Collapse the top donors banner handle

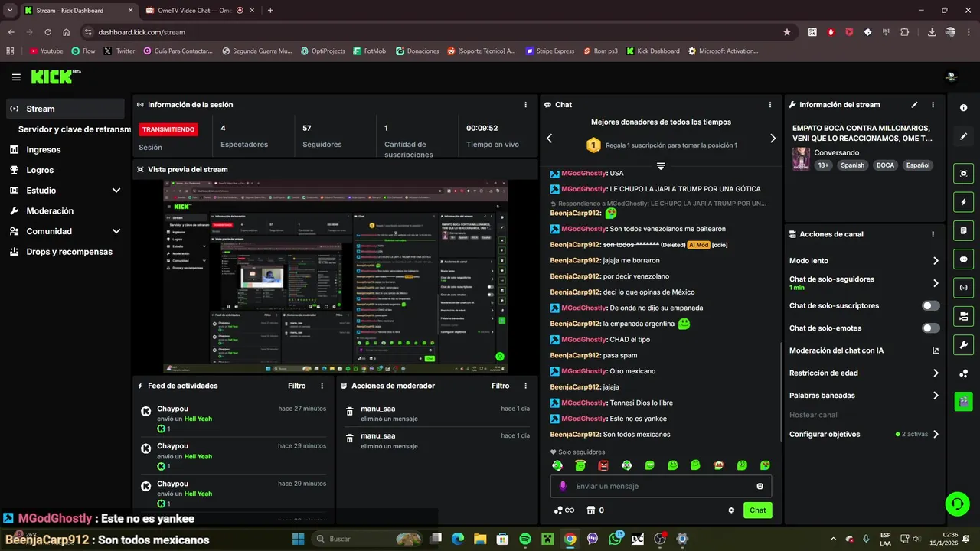661,166
